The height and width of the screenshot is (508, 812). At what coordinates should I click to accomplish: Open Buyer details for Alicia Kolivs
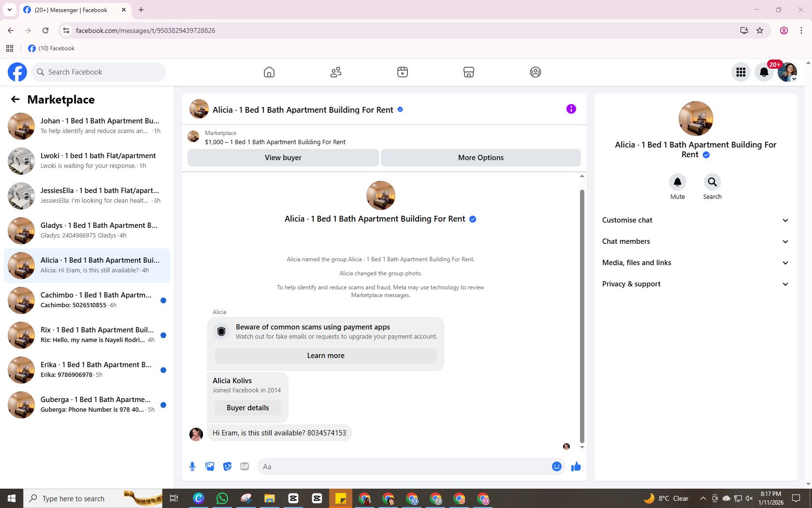coord(248,408)
